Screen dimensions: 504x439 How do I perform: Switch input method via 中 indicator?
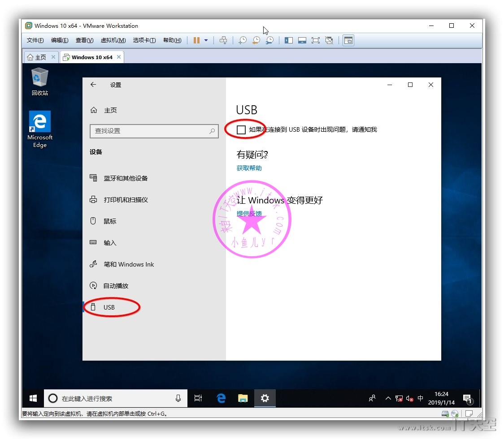click(x=421, y=398)
